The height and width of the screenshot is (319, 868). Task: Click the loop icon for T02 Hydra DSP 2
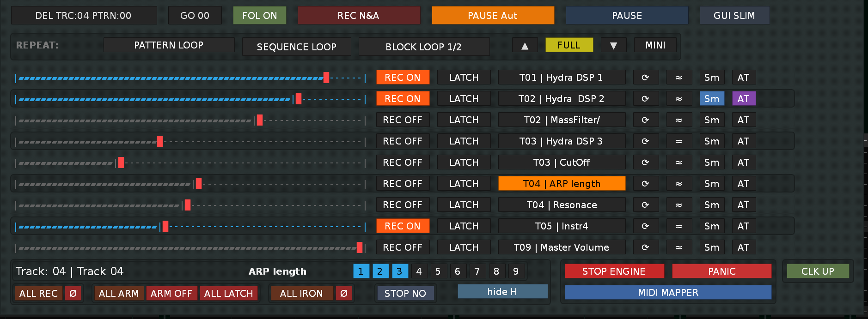(646, 99)
